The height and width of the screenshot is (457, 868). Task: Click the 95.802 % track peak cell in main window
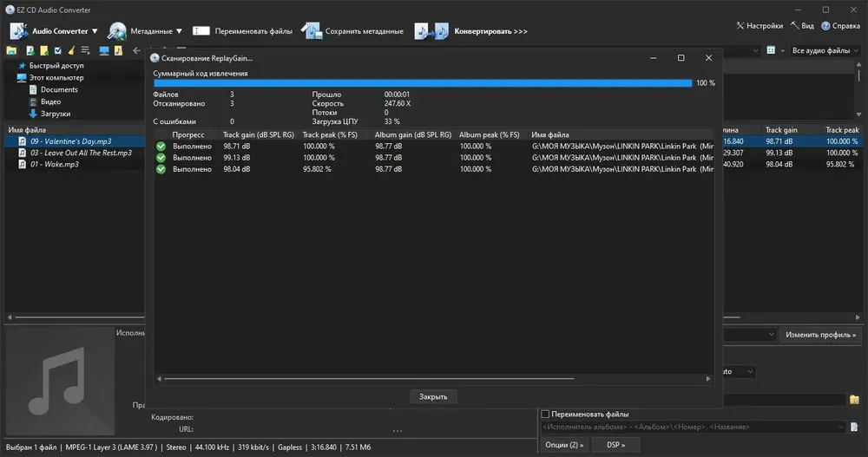click(839, 164)
